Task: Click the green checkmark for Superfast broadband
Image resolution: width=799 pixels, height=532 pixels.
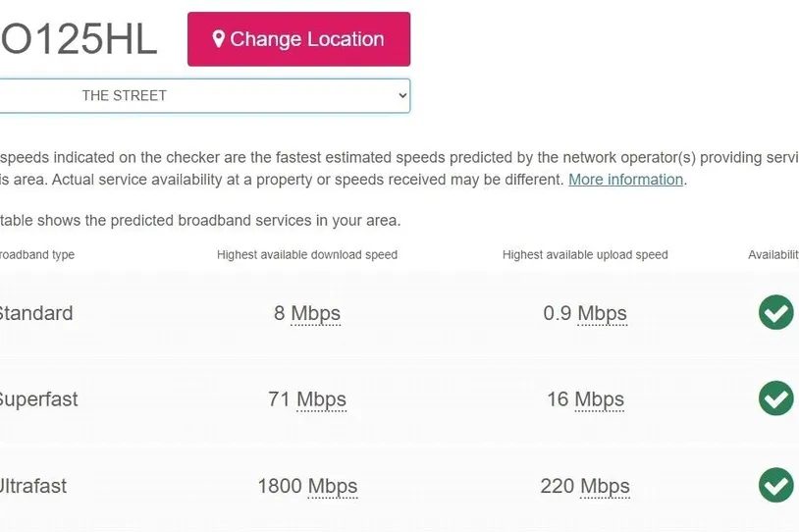Action: click(776, 399)
